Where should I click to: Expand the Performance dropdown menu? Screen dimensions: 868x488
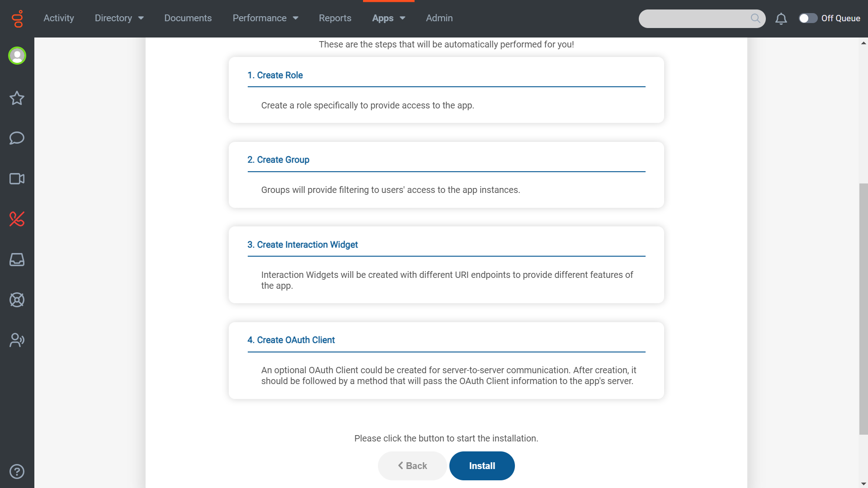[x=265, y=18]
